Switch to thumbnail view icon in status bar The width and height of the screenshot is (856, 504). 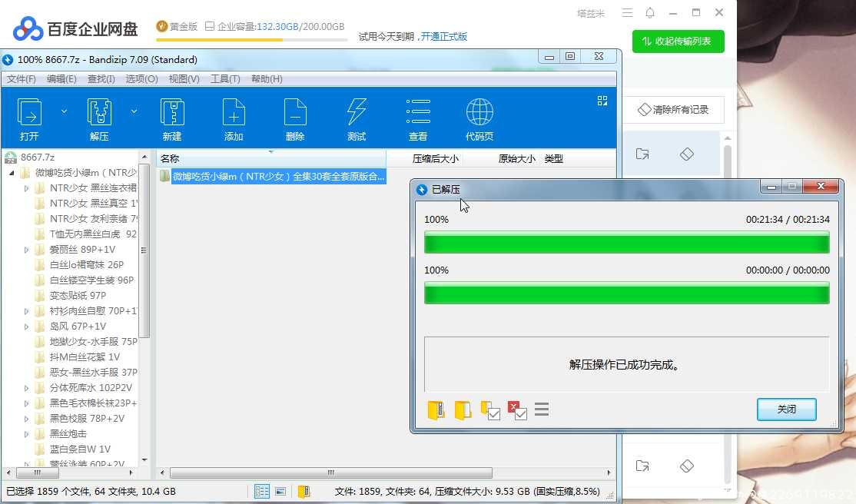point(280,491)
